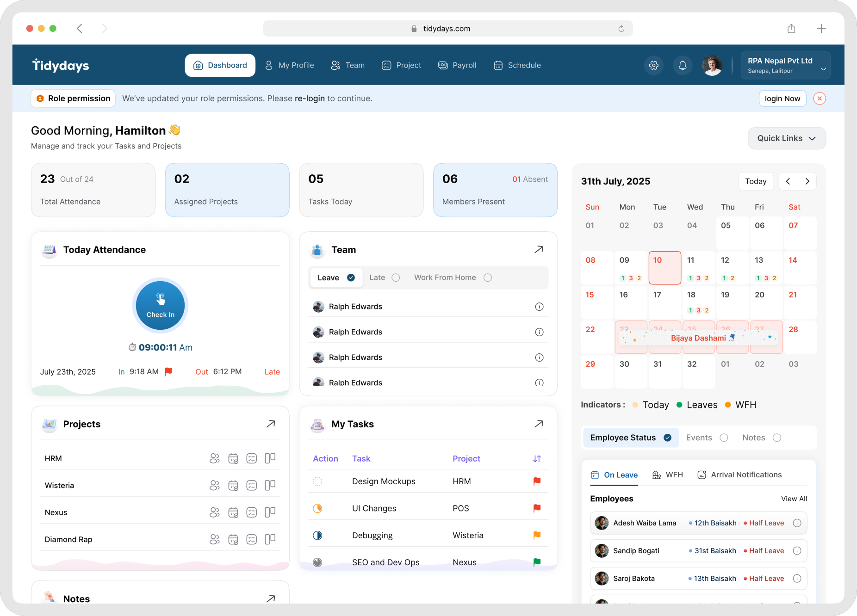Expand the Quick Links dropdown

(x=786, y=138)
